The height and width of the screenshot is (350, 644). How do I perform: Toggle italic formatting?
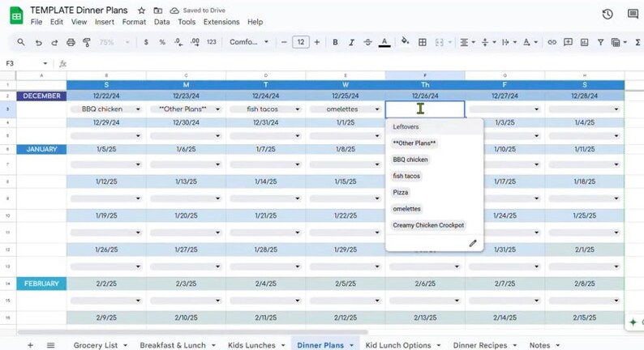351,42
